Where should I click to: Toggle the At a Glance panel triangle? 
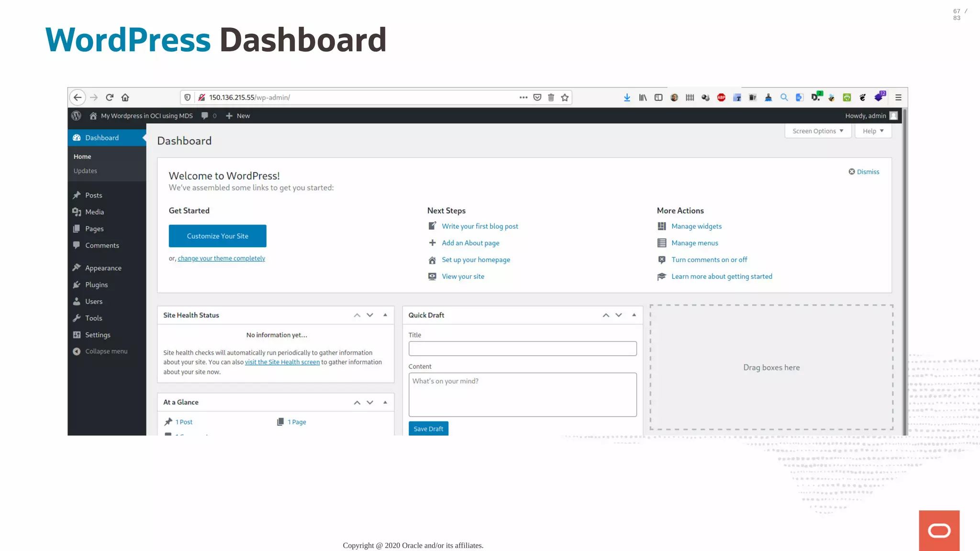pos(385,403)
